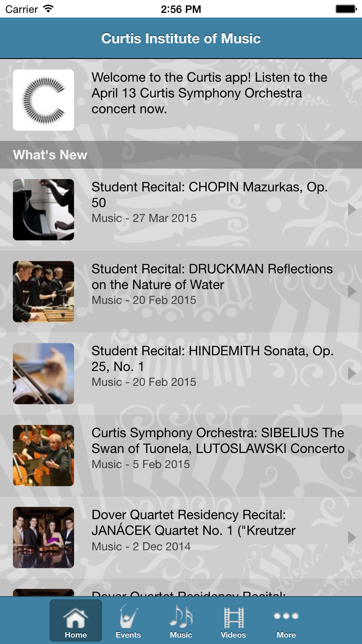Open the HINDEMITH Sonata disclosure arrow
Viewport: 362px width, 644px height.
point(352,373)
